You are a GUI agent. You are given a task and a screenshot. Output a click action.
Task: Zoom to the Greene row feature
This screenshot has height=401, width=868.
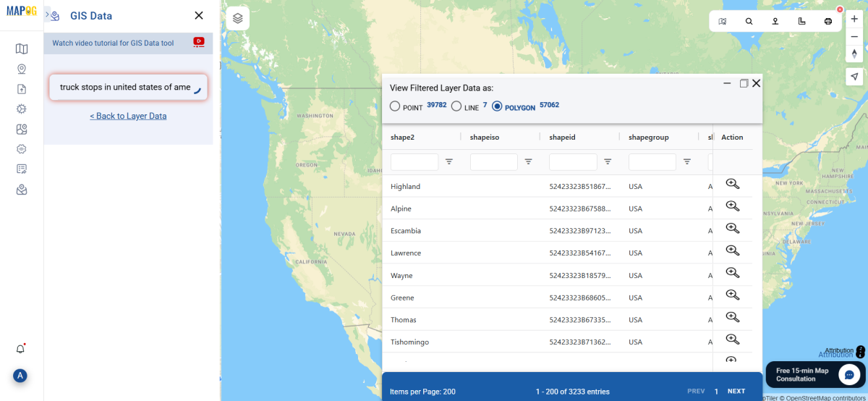[732, 295]
